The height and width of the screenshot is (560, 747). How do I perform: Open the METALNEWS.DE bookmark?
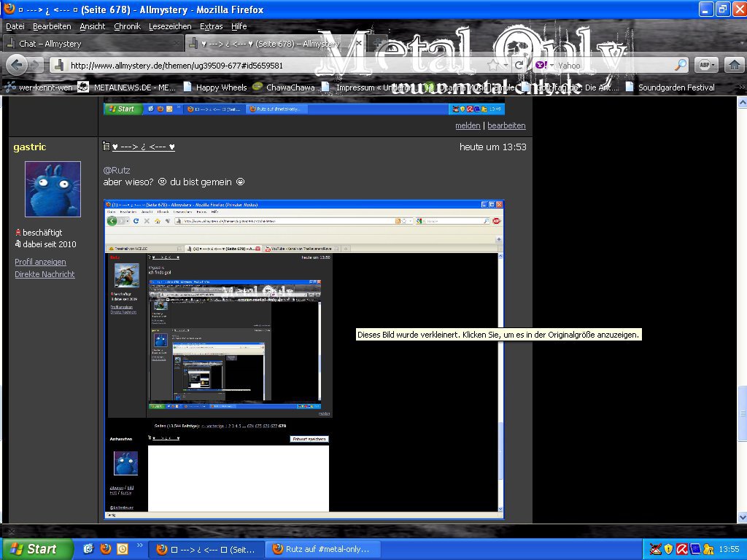[x=127, y=87]
